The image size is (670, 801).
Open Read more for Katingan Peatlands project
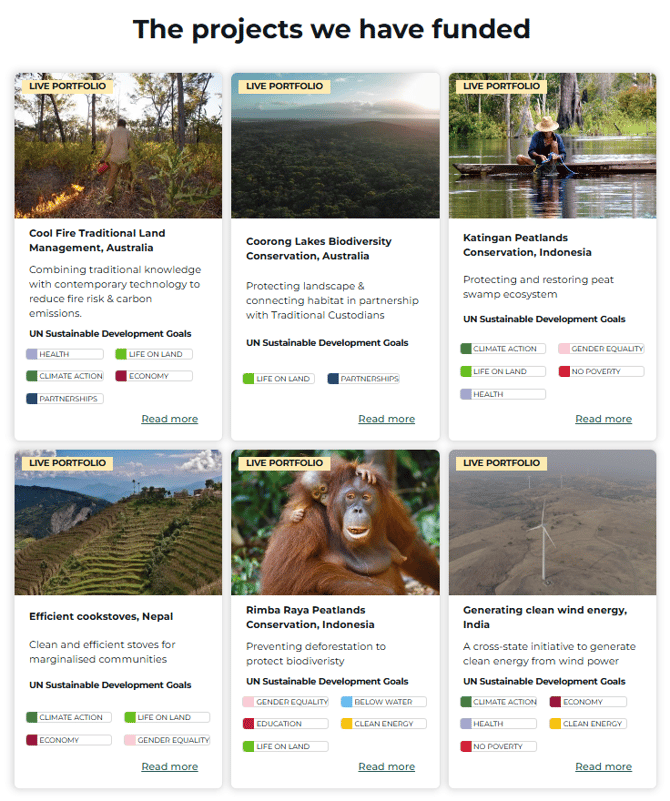604,419
